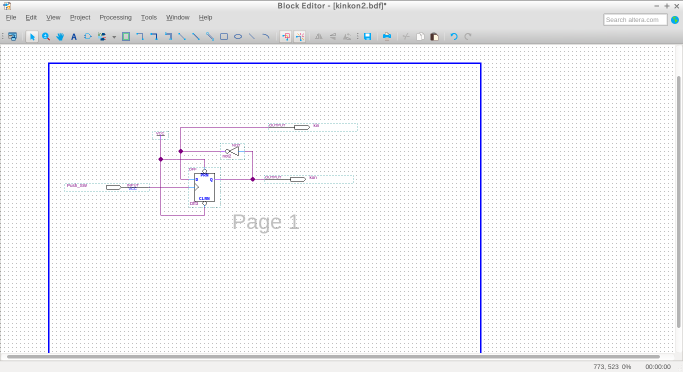683x372 pixels.
Task: Click the Search altera.com field
Action: coord(635,20)
